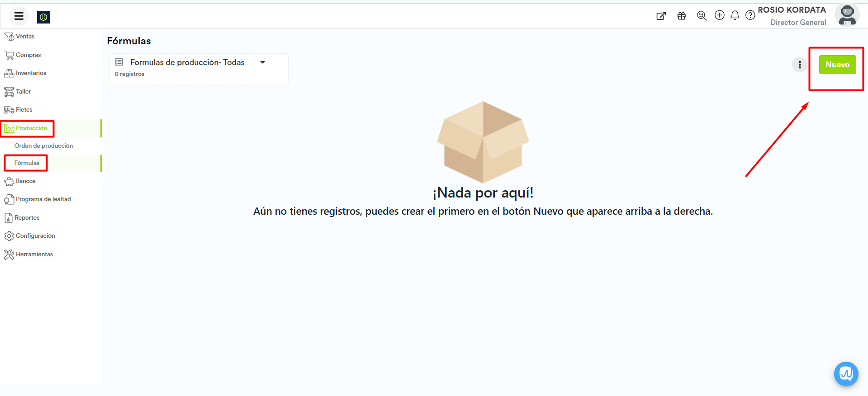Click the list view icon beside Formulas
868x396 pixels.
[119, 62]
